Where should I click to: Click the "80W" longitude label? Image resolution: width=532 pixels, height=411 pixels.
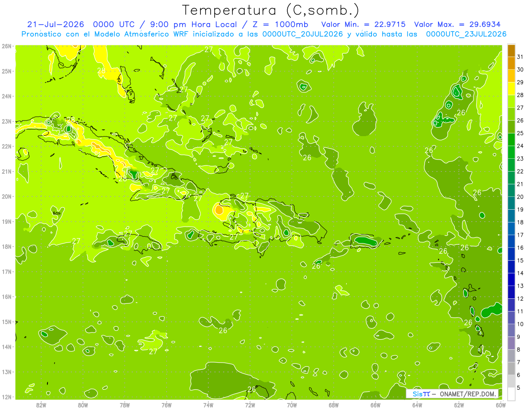point(83,405)
